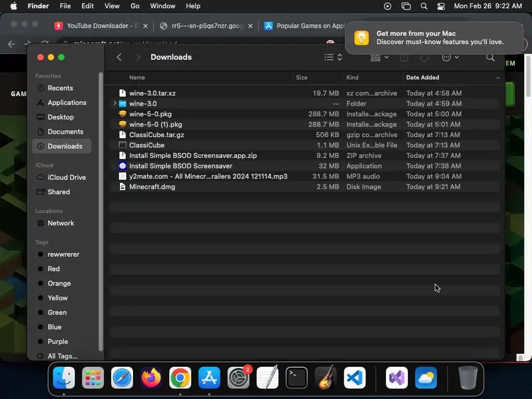
Task: Select Desktop in the Finder sidebar
Action: [61, 117]
